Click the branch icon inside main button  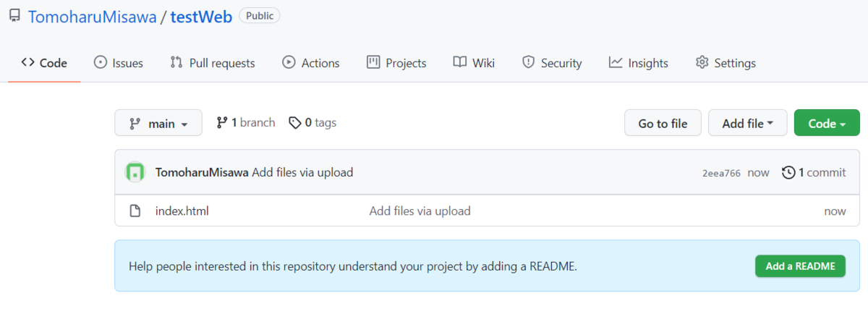(135, 124)
